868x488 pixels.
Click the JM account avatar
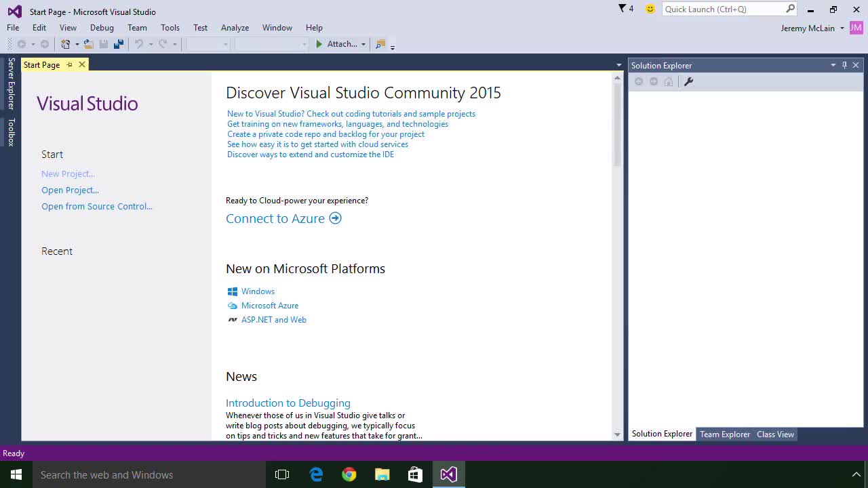pyautogui.click(x=856, y=28)
